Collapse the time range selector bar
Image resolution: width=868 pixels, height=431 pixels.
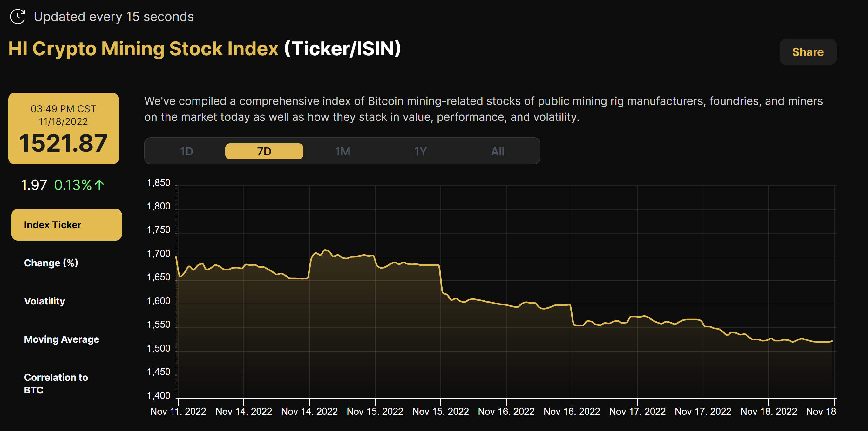click(342, 151)
